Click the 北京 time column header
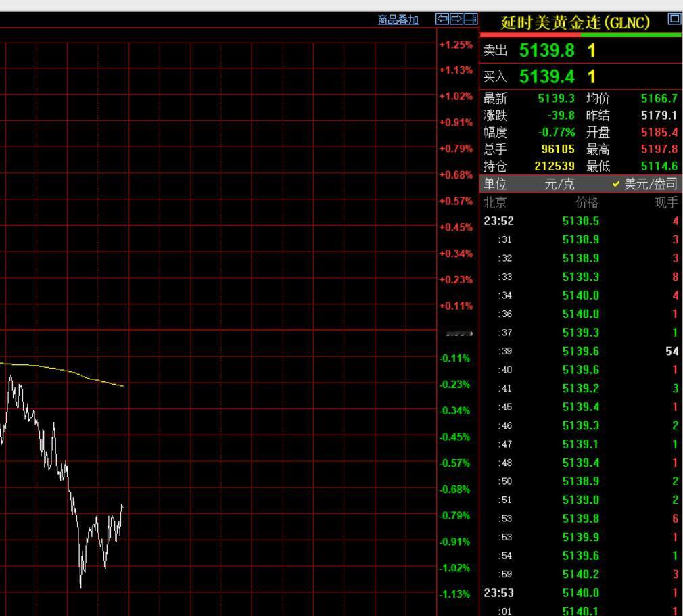Screen dimensions: 683x616 pyautogui.click(x=495, y=203)
